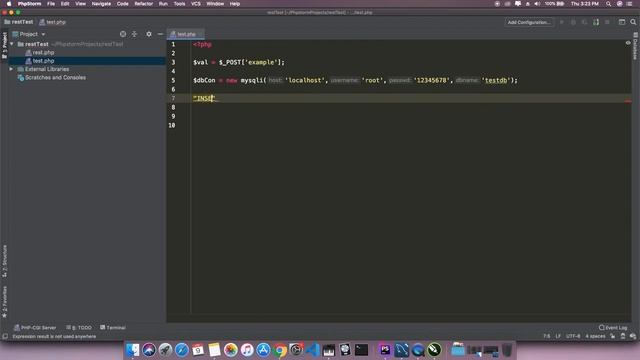Image resolution: width=640 pixels, height=360 pixels.
Task: Open the Window menu
Action: click(215, 4)
